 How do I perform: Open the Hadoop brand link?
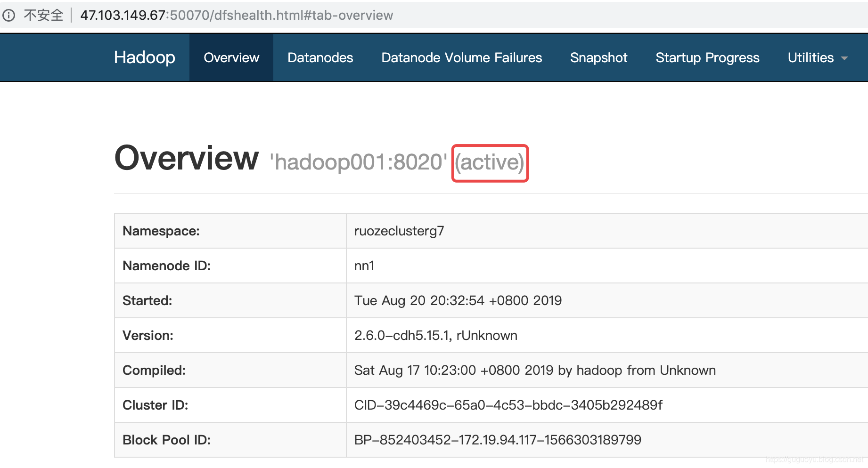[144, 57]
